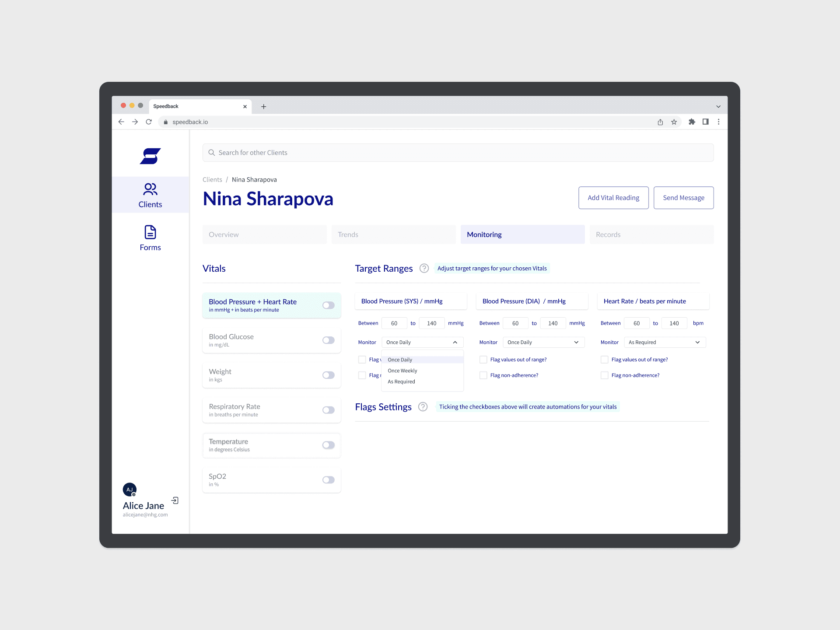The width and height of the screenshot is (840, 630).
Task: Toggle Blood Pressure + Heart Rate vital
Action: coord(328,305)
